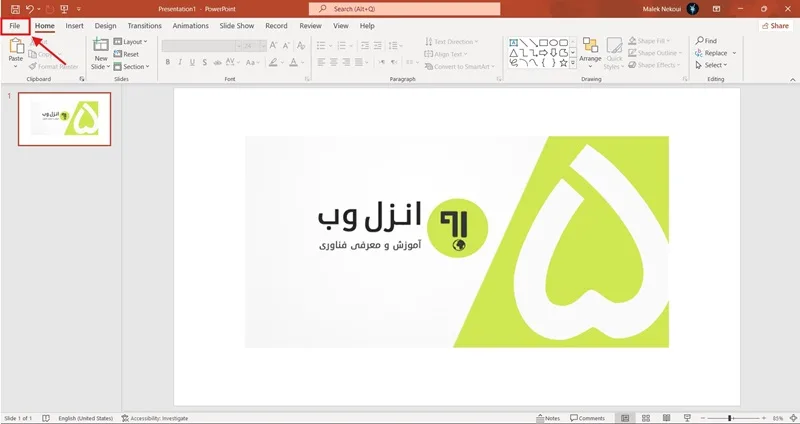Open Replace dropdown arrow
The width and height of the screenshot is (800, 424).
[734, 53]
